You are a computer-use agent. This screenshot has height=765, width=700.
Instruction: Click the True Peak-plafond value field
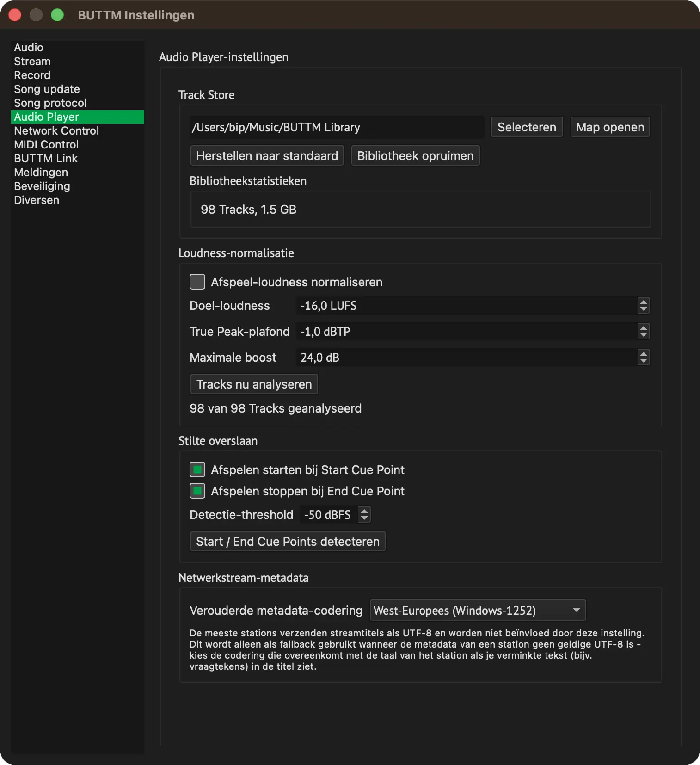click(466, 332)
